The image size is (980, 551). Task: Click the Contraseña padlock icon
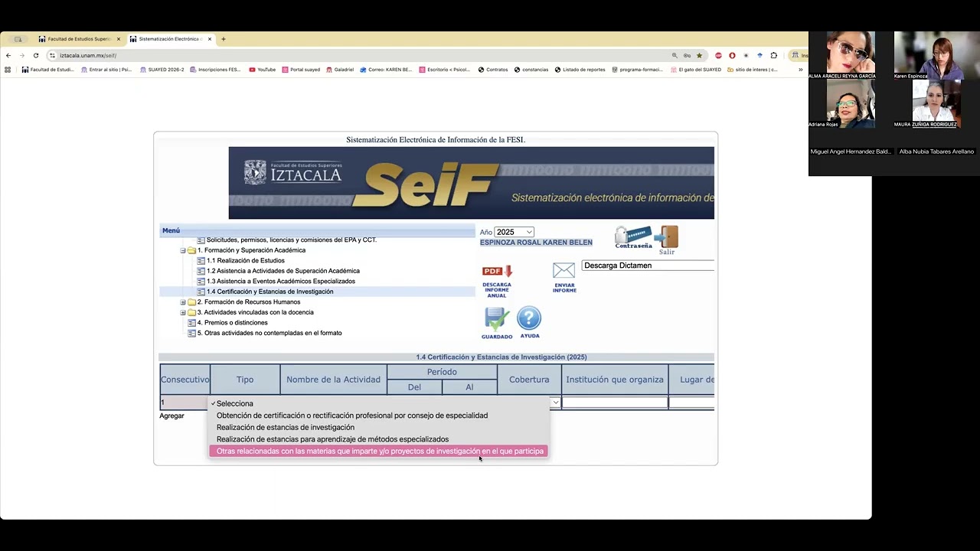click(x=633, y=237)
